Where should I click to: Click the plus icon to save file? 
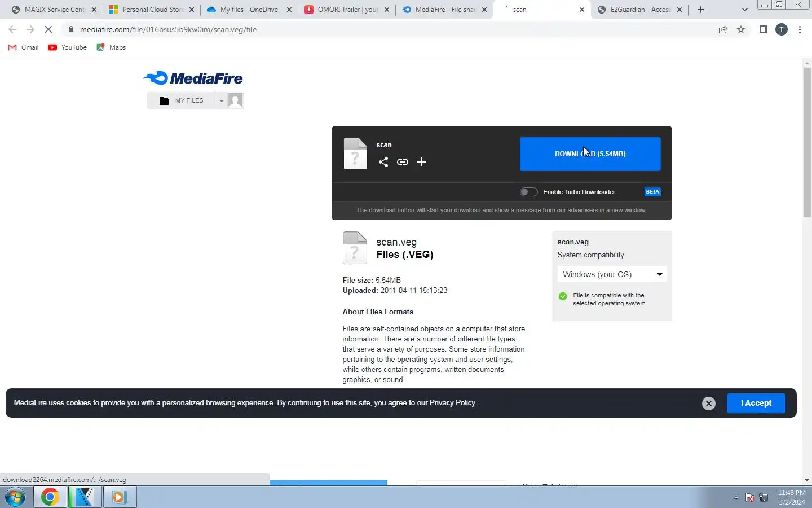[x=421, y=162]
